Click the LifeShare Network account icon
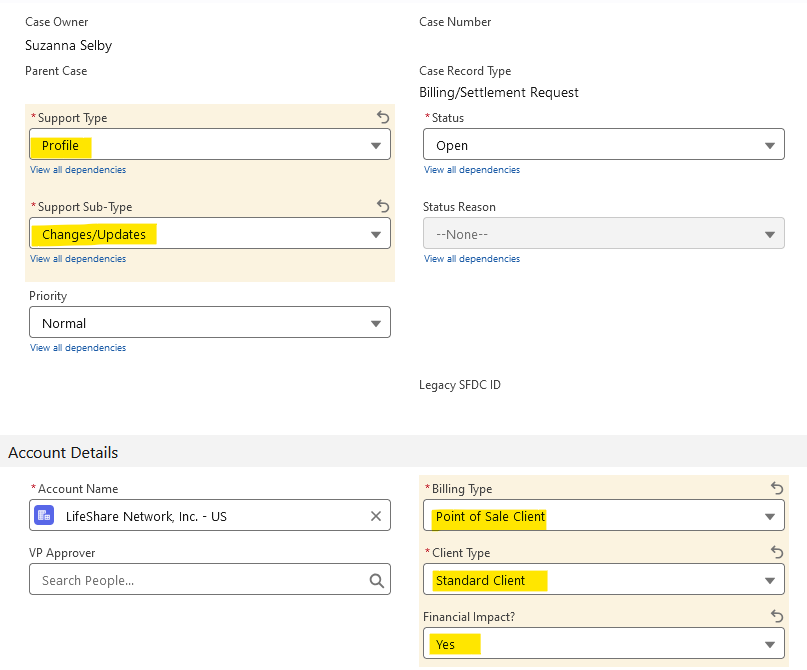 44,516
